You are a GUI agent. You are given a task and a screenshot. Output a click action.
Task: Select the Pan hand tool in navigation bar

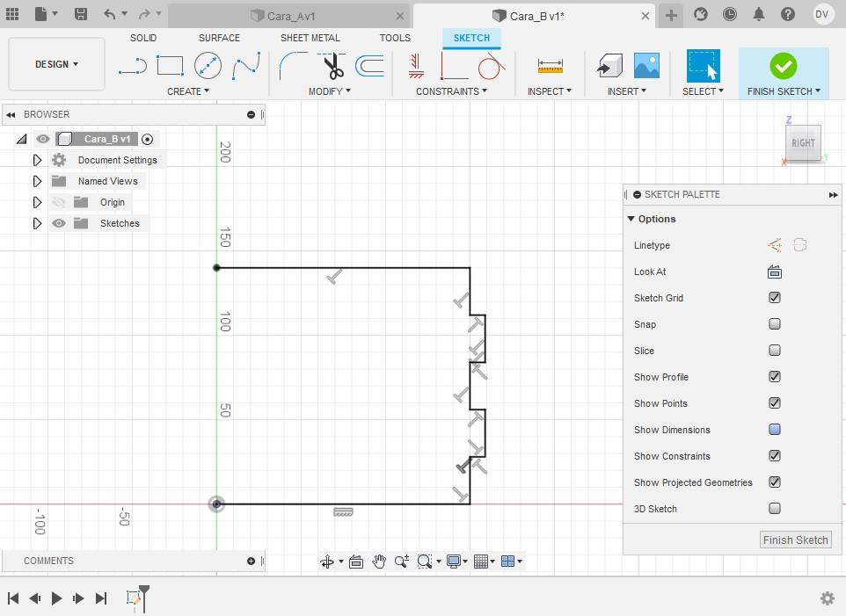coord(379,561)
